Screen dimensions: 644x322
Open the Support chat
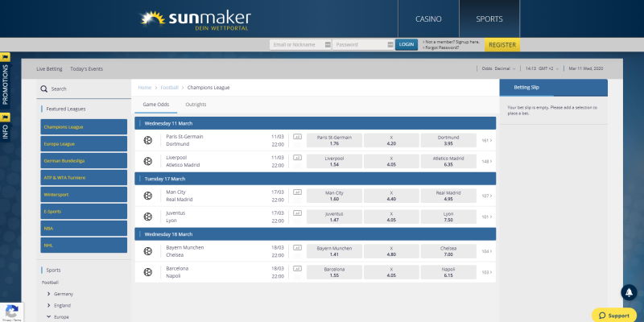click(614, 316)
